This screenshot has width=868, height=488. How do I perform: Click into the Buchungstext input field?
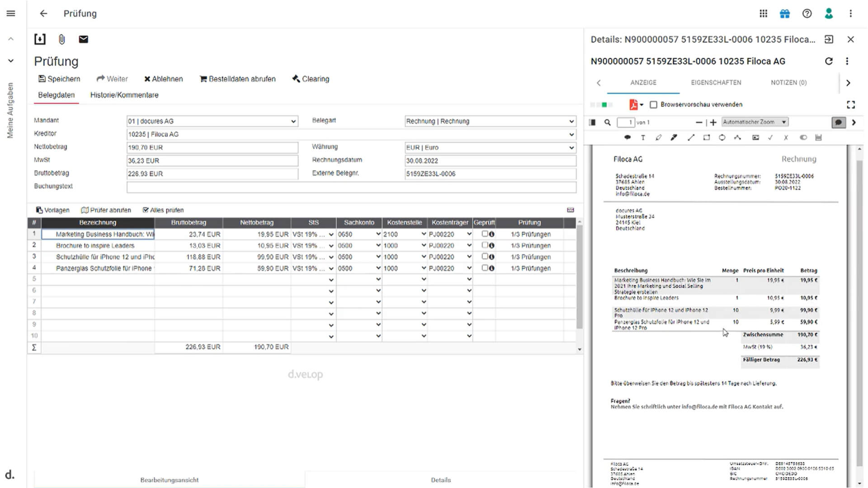tap(351, 187)
